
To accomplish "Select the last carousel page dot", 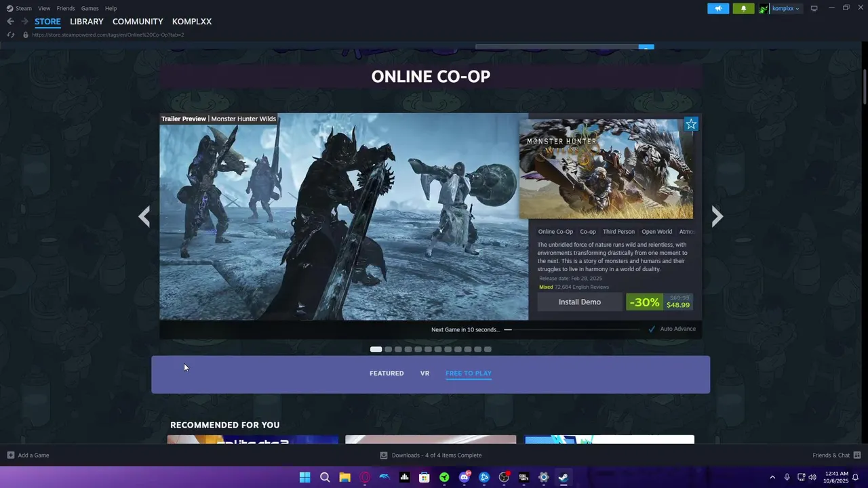I will [x=488, y=350].
